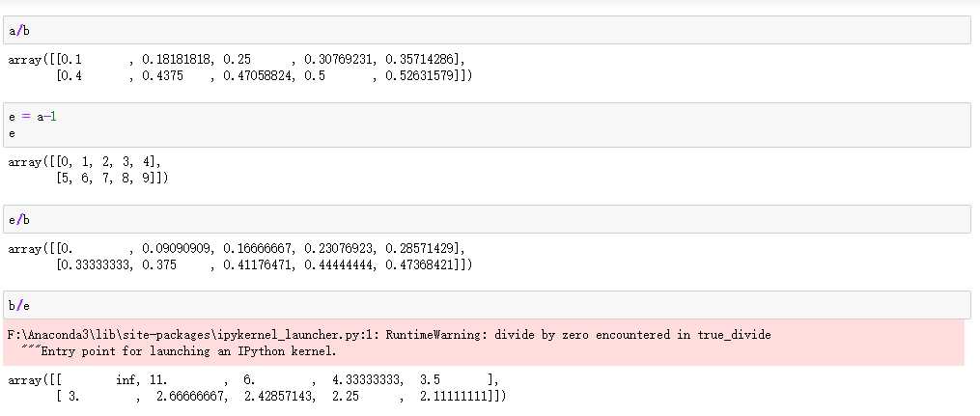Click 0.375 in the e/b output
Viewport: 980px width, 416px height.
point(159,264)
